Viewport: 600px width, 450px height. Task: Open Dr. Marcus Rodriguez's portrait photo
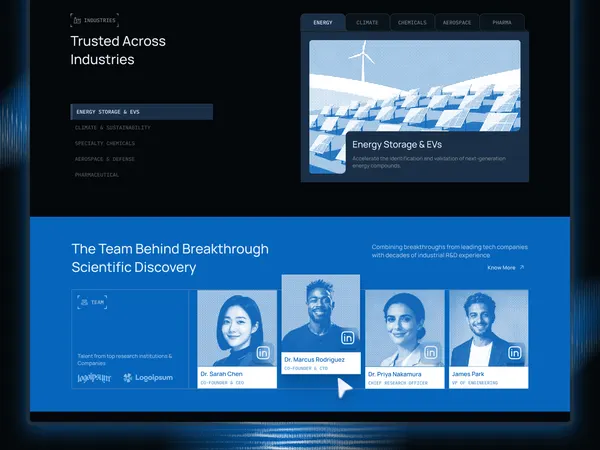[x=321, y=313]
